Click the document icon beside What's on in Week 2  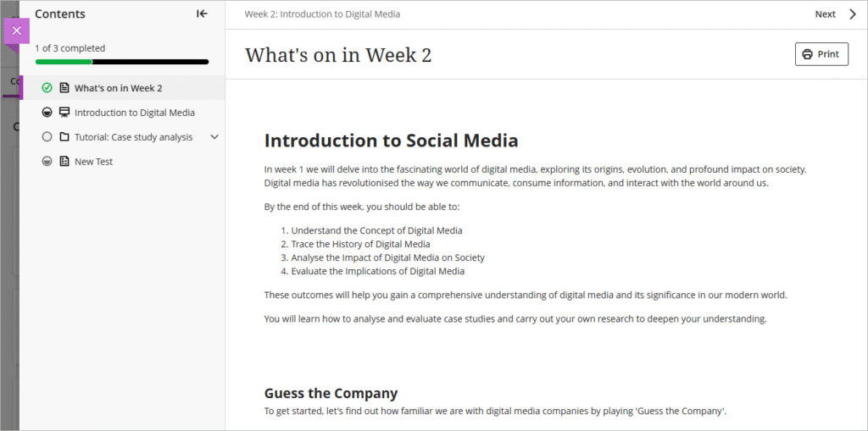point(64,88)
